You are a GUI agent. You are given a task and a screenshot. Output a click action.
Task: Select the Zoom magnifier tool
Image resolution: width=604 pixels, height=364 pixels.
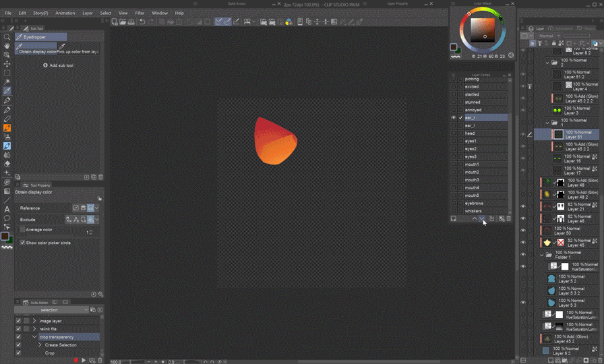pyautogui.click(x=7, y=37)
